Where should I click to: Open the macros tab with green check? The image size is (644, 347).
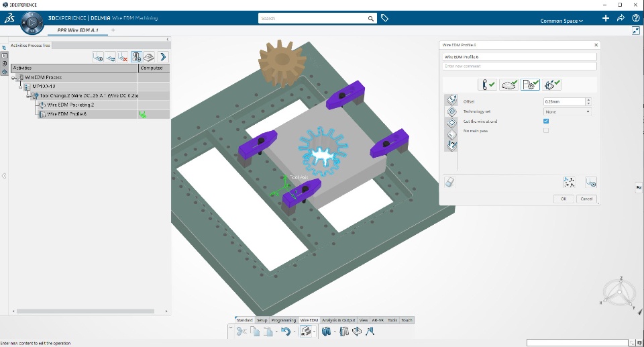(x=552, y=85)
